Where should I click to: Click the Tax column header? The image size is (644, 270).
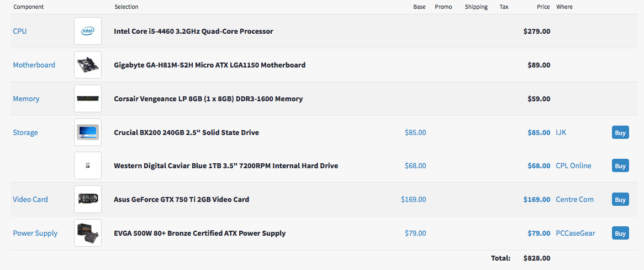[504, 7]
